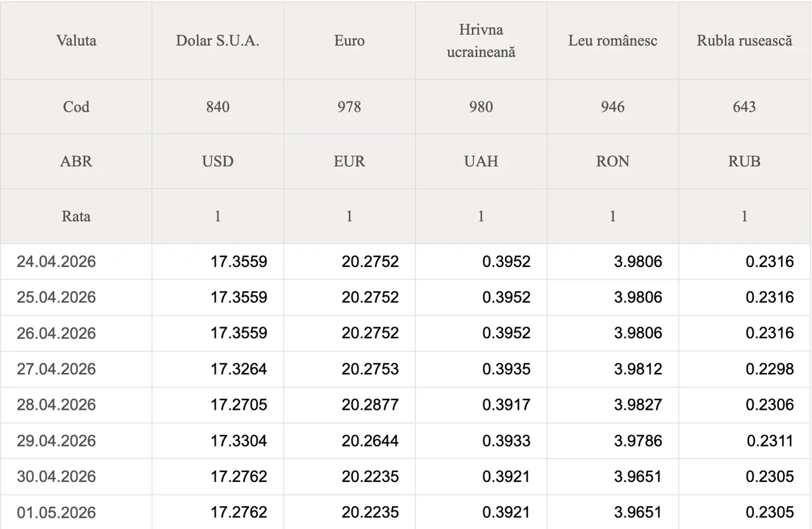Viewport: 812px width, 529px height.
Task: Select the RON rate 3.9827
Action: point(638,405)
